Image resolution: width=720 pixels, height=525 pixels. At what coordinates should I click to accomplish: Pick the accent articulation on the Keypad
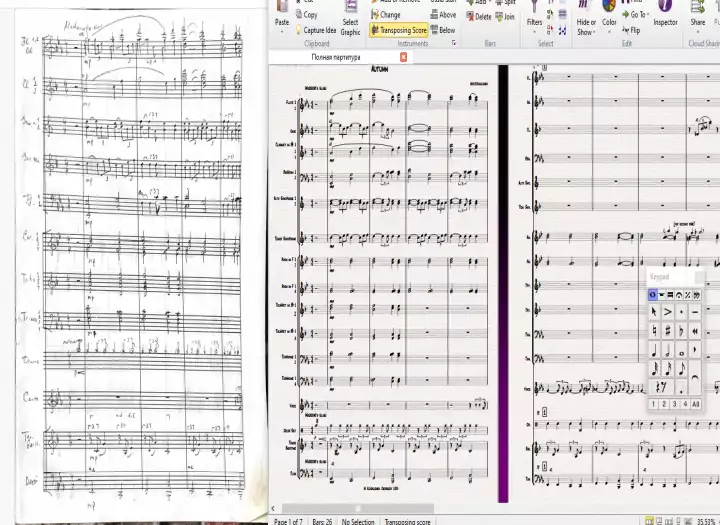point(667,312)
